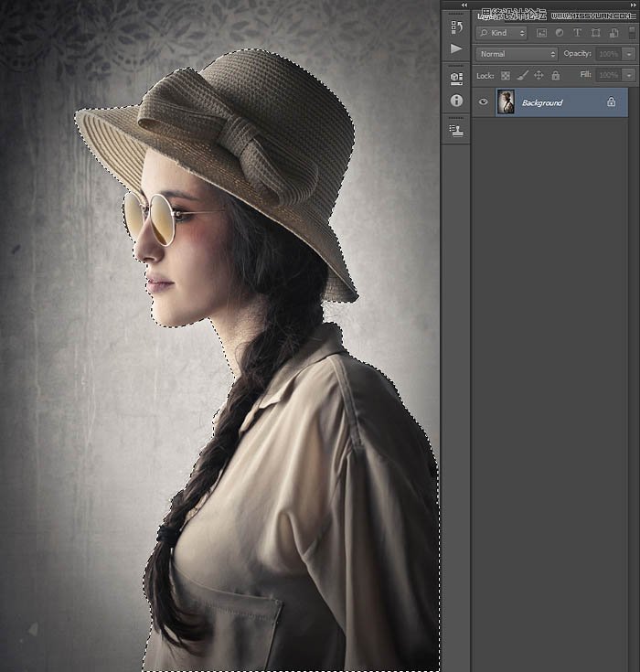The image size is (640, 672).
Task: Hide the Background layer with eye icon
Action: (x=484, y=102)
